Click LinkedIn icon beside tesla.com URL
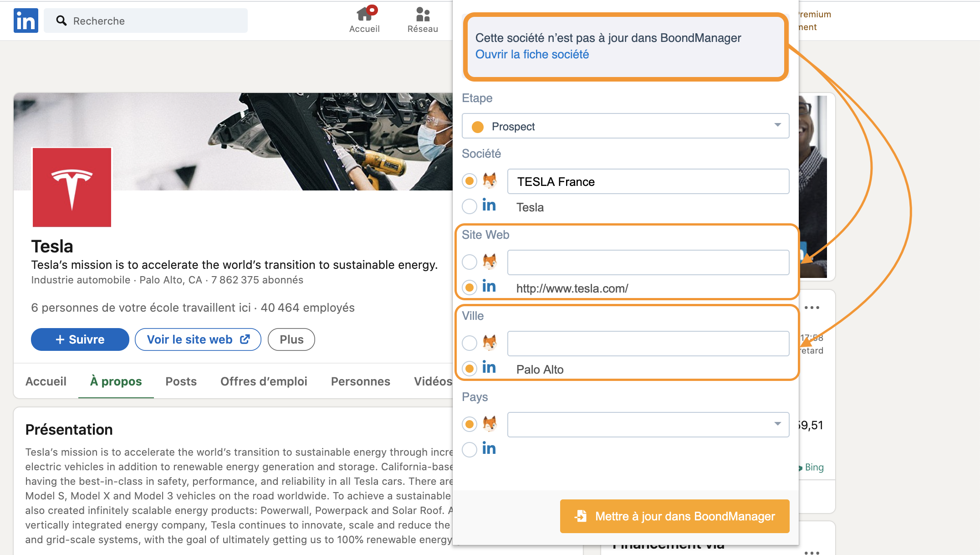 click(x=489, y=287)
